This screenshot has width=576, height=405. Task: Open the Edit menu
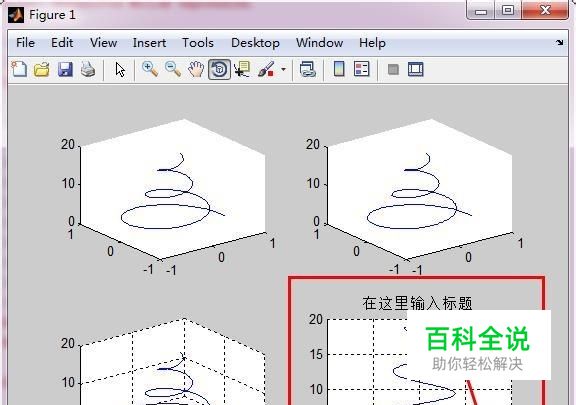(x=62, y=43)
